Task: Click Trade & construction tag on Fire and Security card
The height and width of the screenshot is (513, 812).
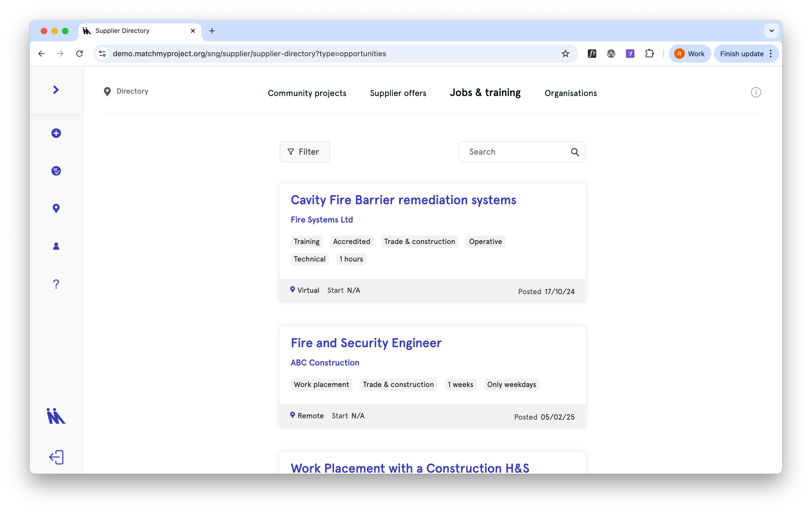Action: click(398, 385)
